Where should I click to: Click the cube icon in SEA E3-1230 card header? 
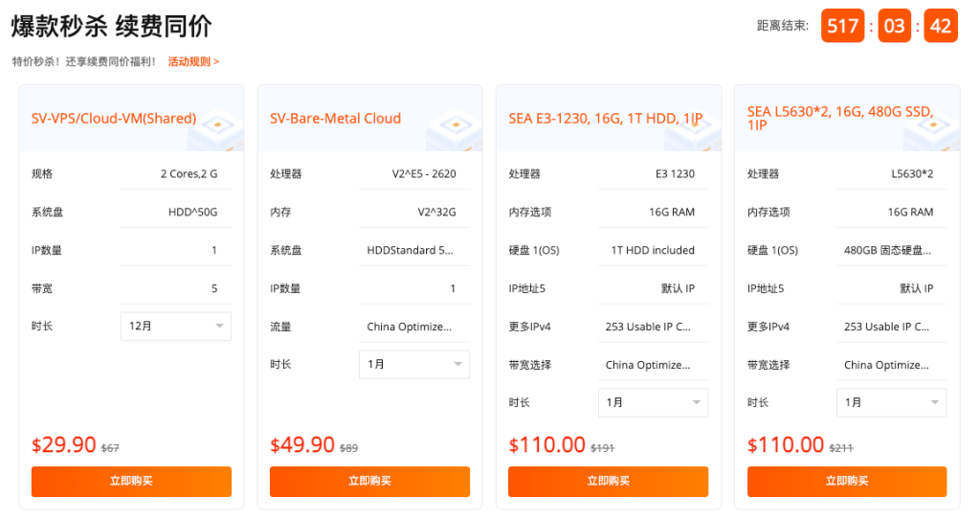[692, 130]
